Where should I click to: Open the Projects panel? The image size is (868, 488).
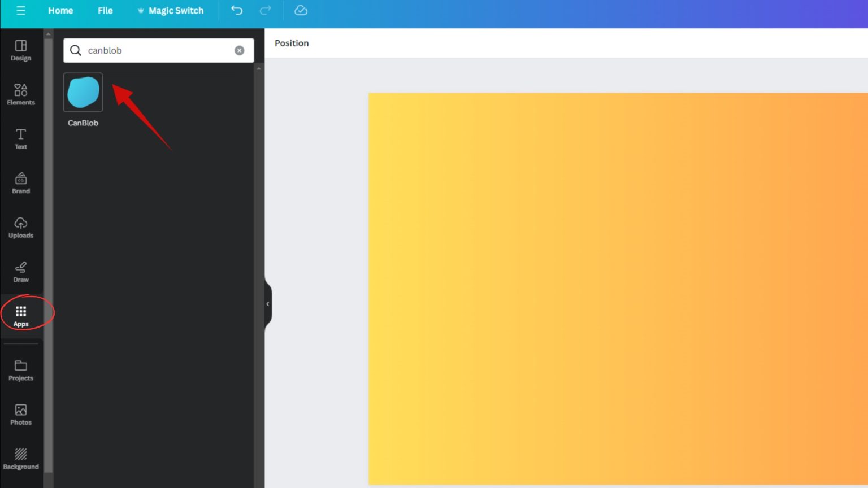pos(21,370)
